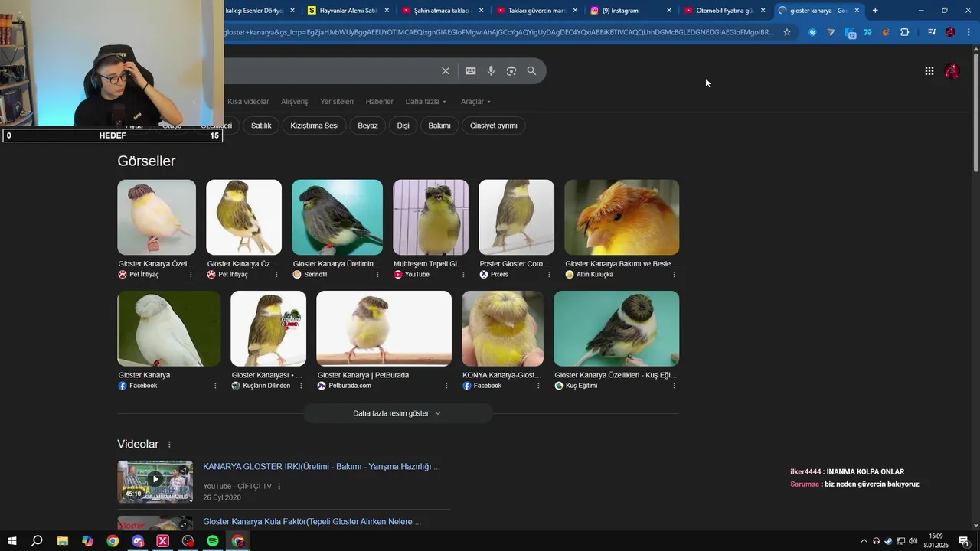Expand with Daha fazla resim göster

point(397,413)
